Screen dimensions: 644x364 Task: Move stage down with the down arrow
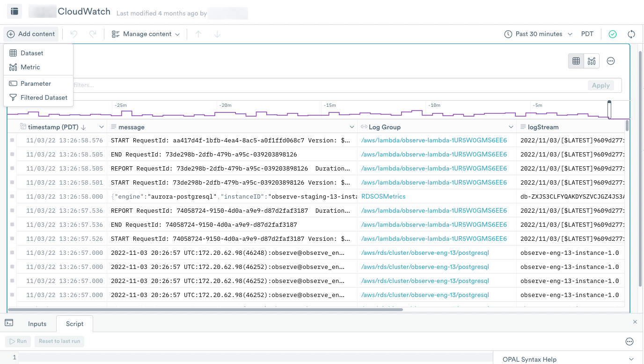(217, 34)
